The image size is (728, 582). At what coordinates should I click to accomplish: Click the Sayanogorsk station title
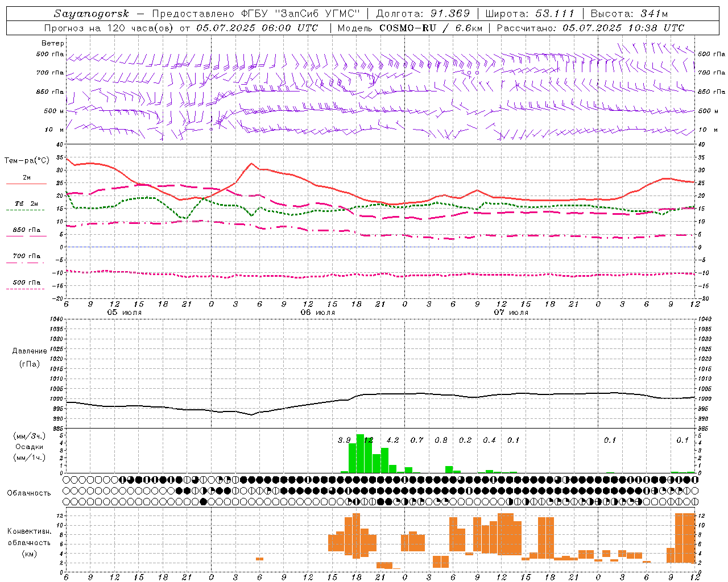(x=91, y=14)
